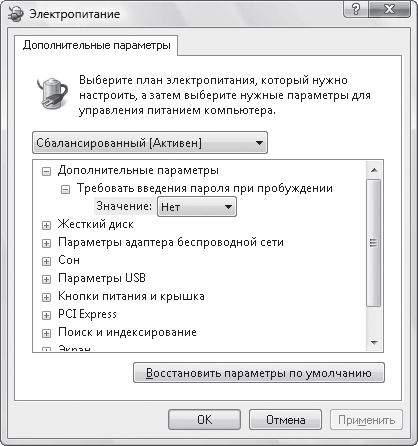The image size is (418, 446).
Task: Expand the Параметры USB node
Action: (x=46, y=279)
